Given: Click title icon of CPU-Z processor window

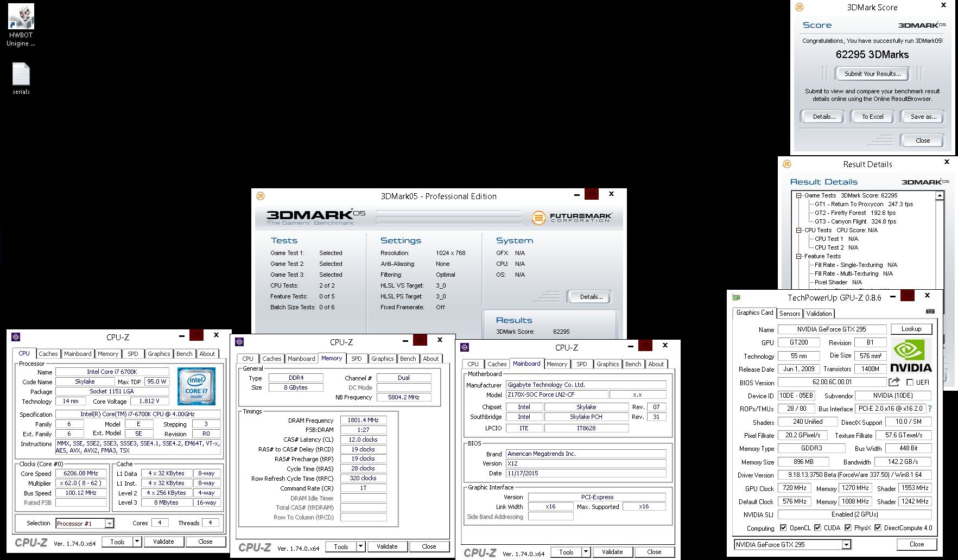Looking at the screenshot, I should (x=16, y=337).
